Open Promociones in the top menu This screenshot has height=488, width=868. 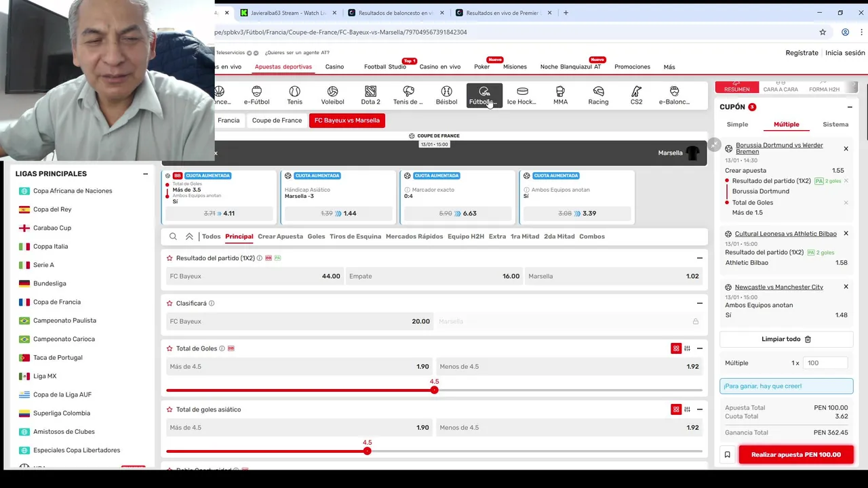[x=632, y=67]
